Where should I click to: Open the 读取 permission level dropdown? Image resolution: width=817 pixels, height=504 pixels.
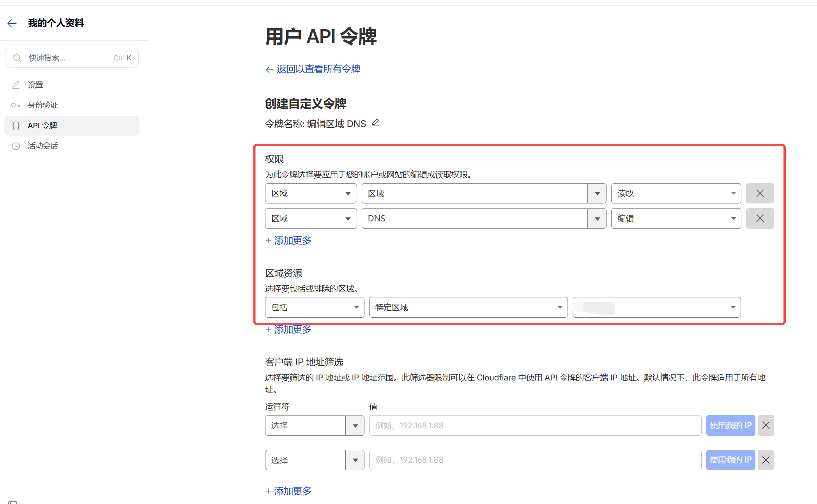[x=676, y=193]
